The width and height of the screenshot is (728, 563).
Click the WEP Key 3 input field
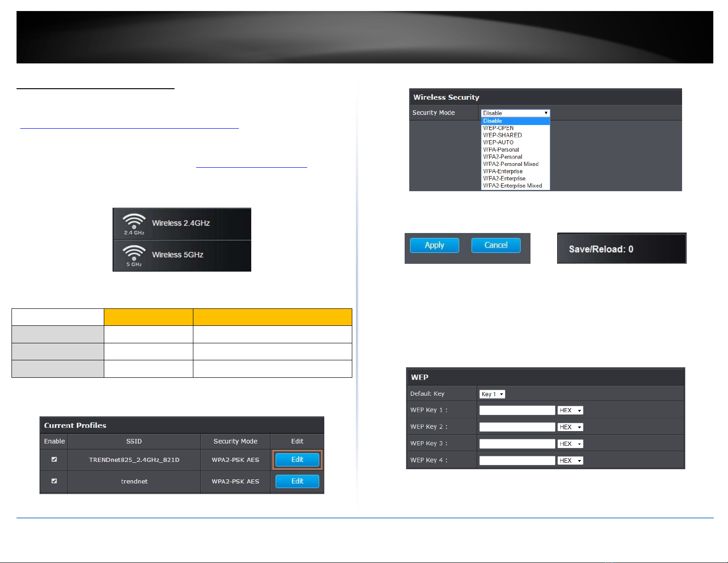coord(517,444)
